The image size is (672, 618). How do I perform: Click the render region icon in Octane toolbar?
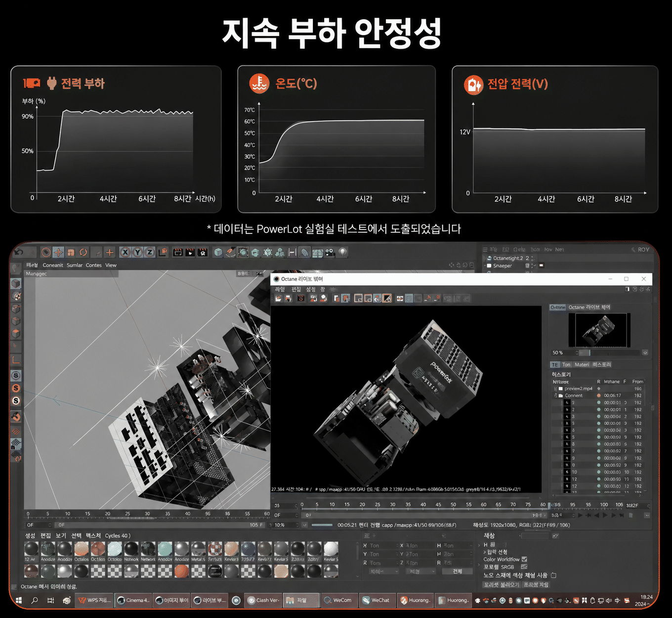(x=359, y=299)
